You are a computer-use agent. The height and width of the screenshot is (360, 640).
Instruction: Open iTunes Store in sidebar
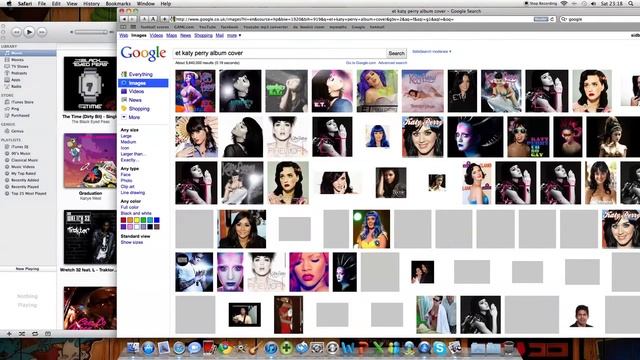tap(22, 102)
